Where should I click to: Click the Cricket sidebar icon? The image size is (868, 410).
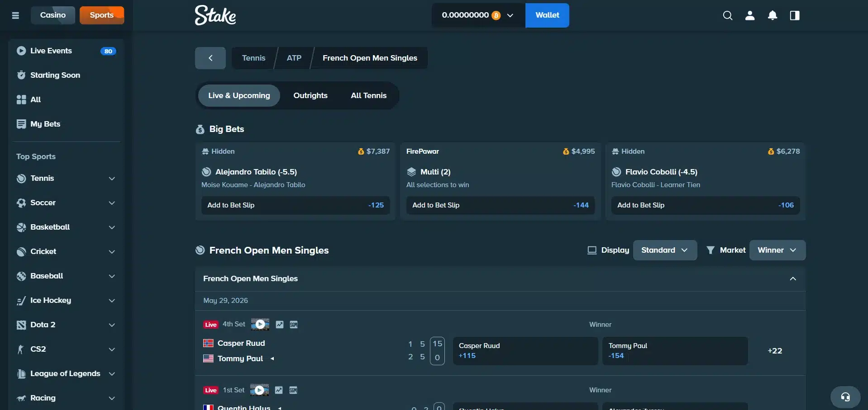point(21,251)
